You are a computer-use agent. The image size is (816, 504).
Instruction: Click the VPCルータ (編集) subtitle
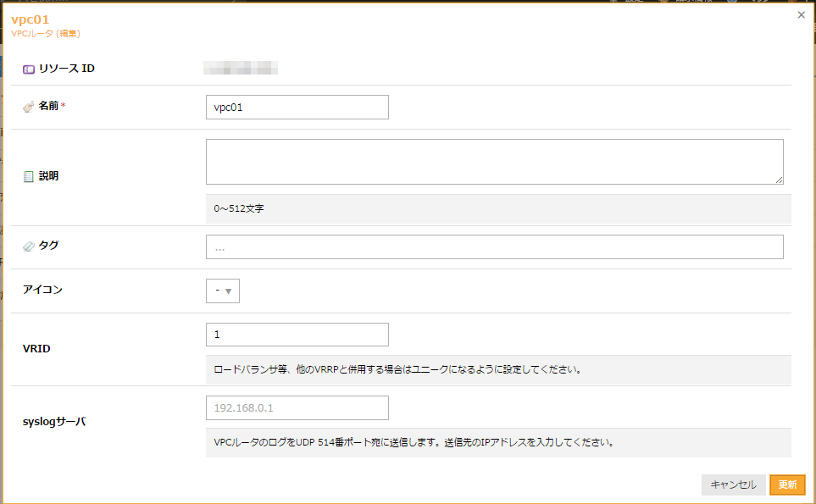click(x=46, y=34)
